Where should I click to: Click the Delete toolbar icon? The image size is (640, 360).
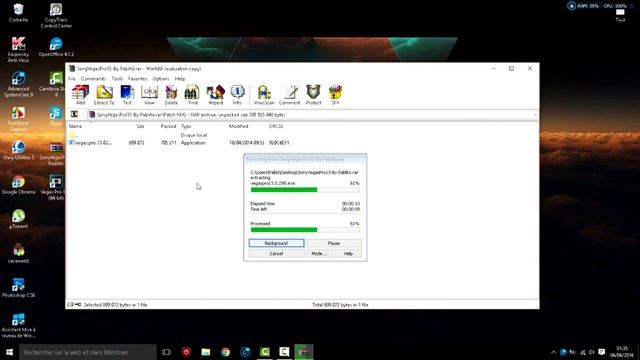pos(171,95)
